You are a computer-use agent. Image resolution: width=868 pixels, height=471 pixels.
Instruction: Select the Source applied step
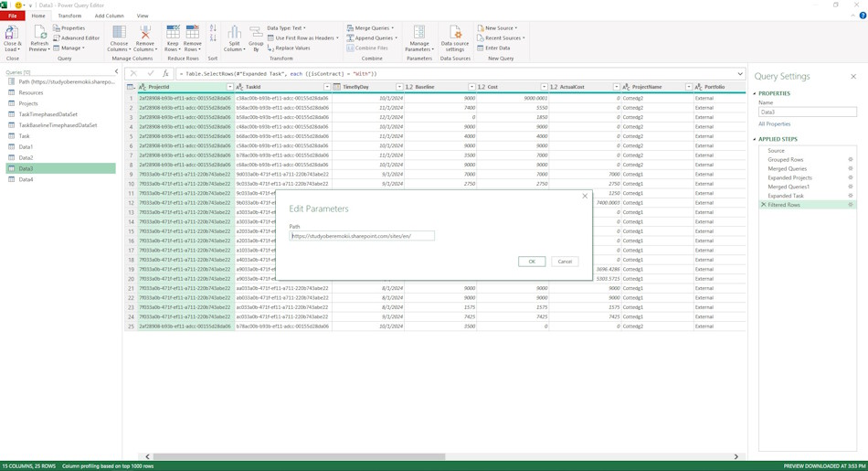coord(807,151)
